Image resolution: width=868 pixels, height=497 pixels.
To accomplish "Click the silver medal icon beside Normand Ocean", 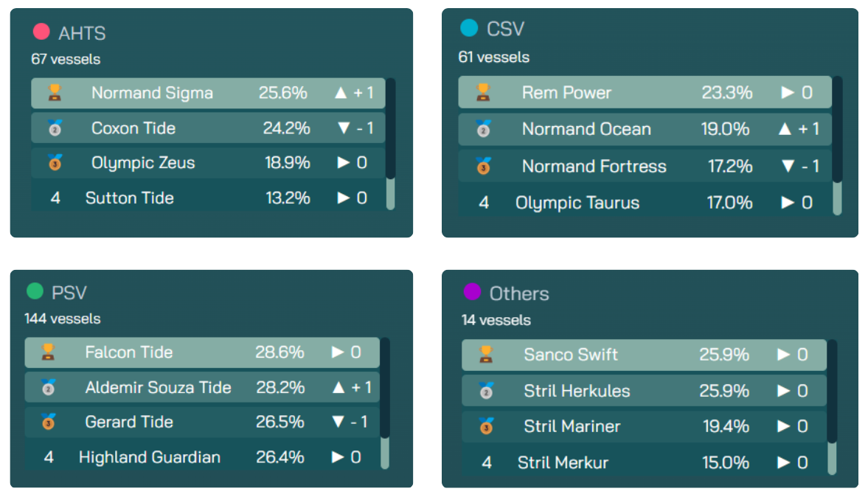I will (483, 129).
